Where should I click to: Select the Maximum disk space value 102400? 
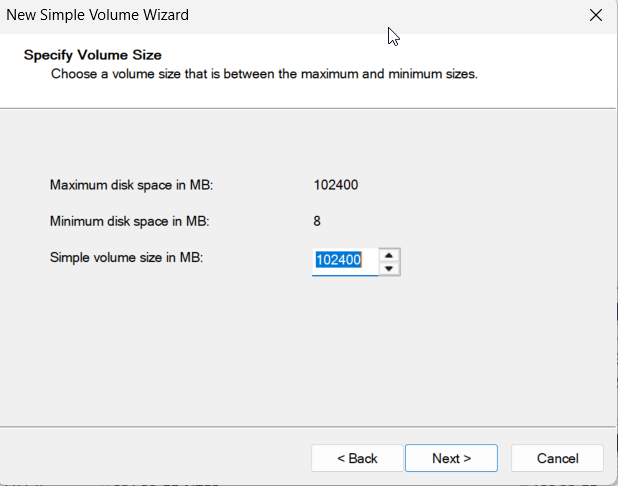(336, 185)
